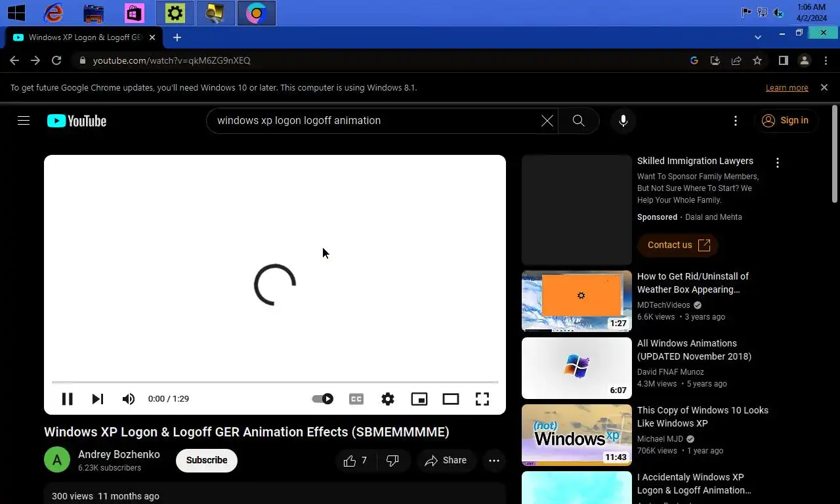Like the video thumbs up button

point(355,461)
